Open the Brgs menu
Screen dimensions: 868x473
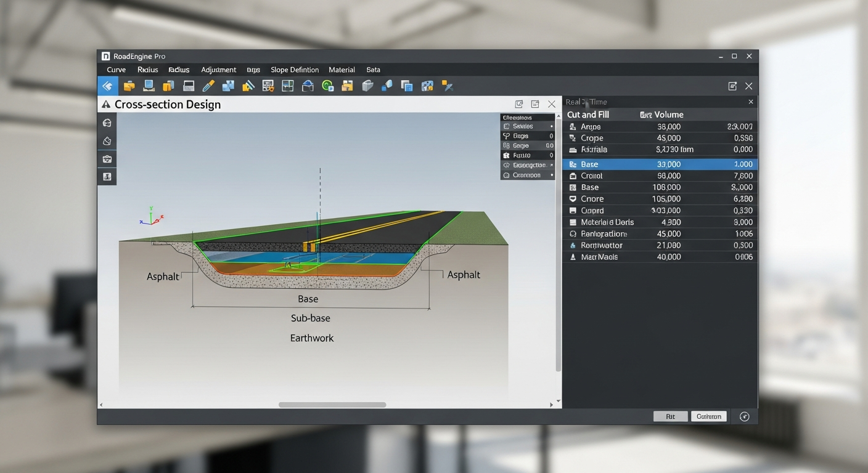(253, 70)
